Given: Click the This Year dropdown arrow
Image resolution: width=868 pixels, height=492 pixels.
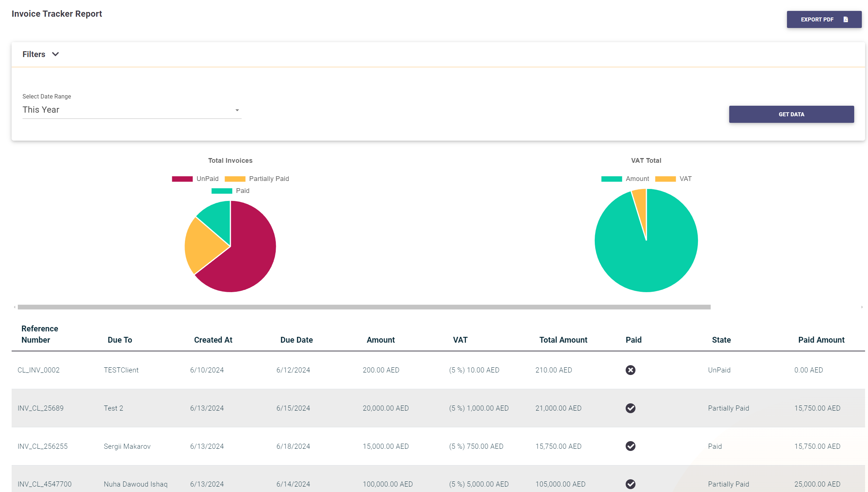Looking at the screenshot, I should (237, 110).
